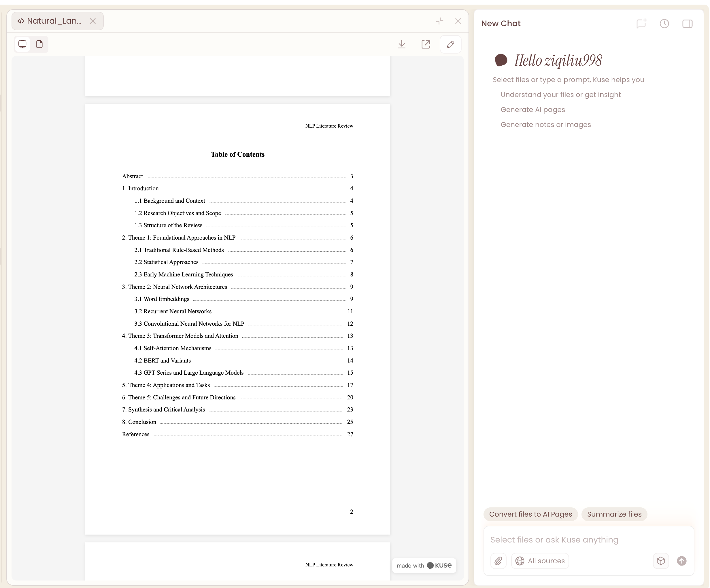Screen dimensions: 710x588
Task: Click 'Summarize files'
Action: pos(614,514)
